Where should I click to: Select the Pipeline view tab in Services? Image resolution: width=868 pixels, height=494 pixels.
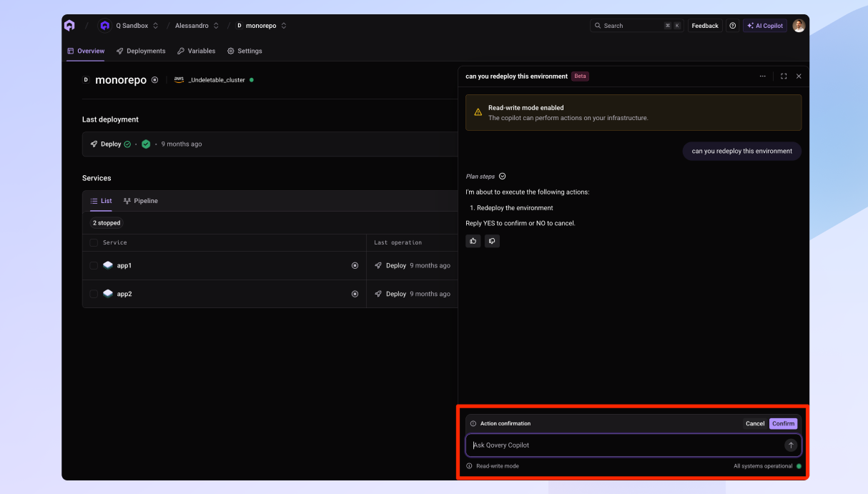[x=141, y=201]
